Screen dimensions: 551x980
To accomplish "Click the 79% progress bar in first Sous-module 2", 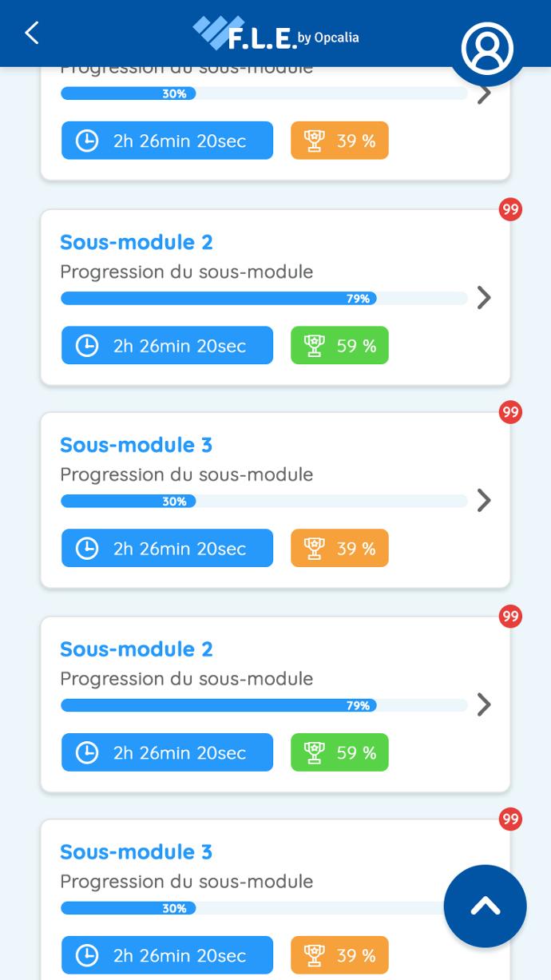I will [x=264, y=299].
